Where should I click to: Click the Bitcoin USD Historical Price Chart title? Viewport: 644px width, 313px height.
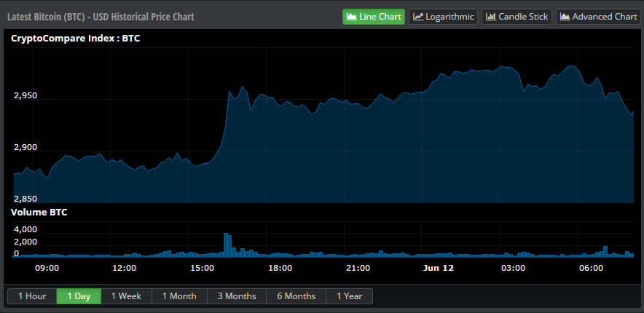(101, 16)
